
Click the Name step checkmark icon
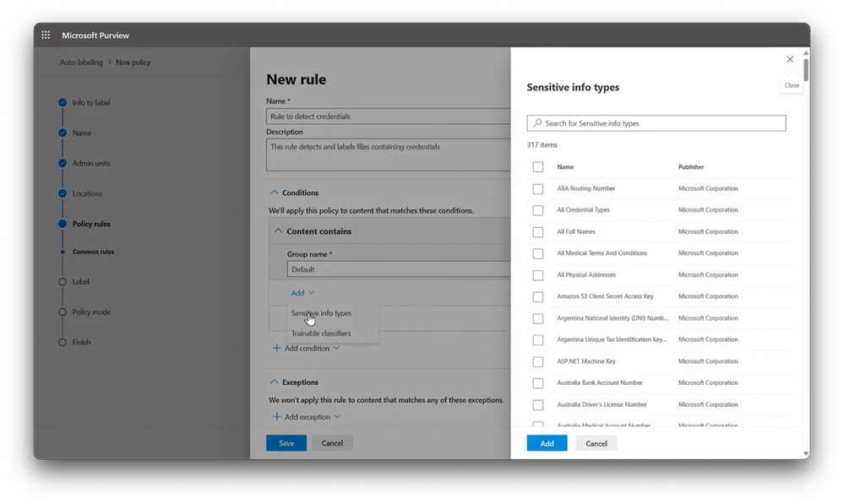click(x=63, y=133)
